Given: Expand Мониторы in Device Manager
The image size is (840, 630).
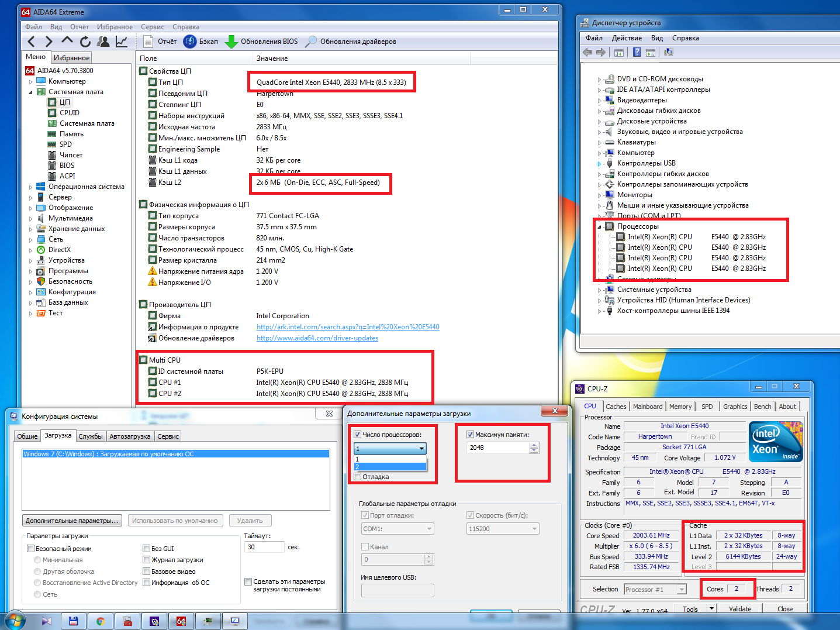Looking at the screenshot, I should [599, 195].
